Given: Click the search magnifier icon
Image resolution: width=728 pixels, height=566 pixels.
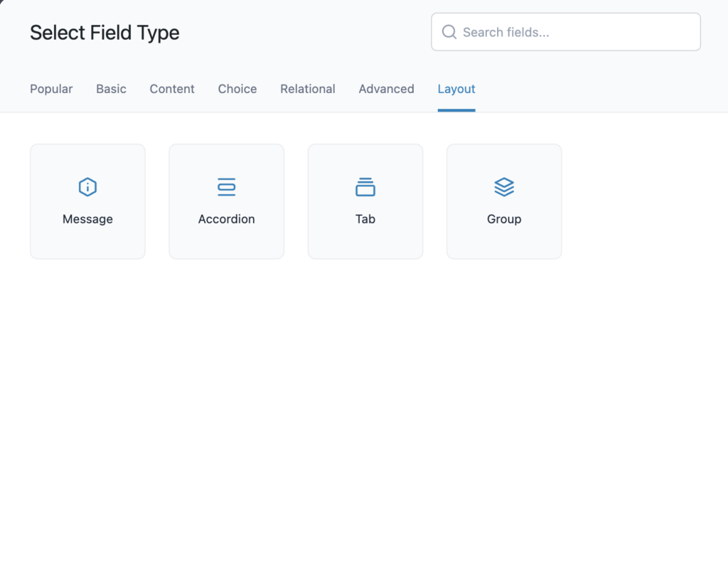Looking at the screenshot, I should (449, 32).
